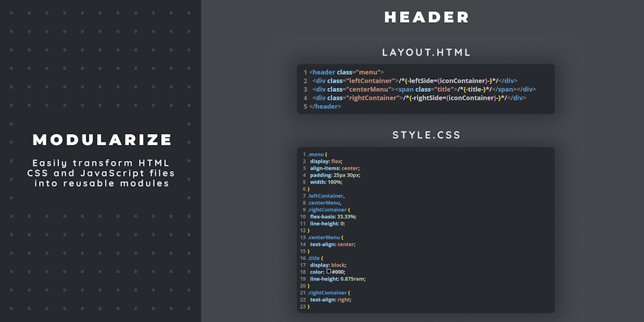Click the 'line-height: 0;' declaration
This screenshot has height=322, width=644.
[327, 223]
